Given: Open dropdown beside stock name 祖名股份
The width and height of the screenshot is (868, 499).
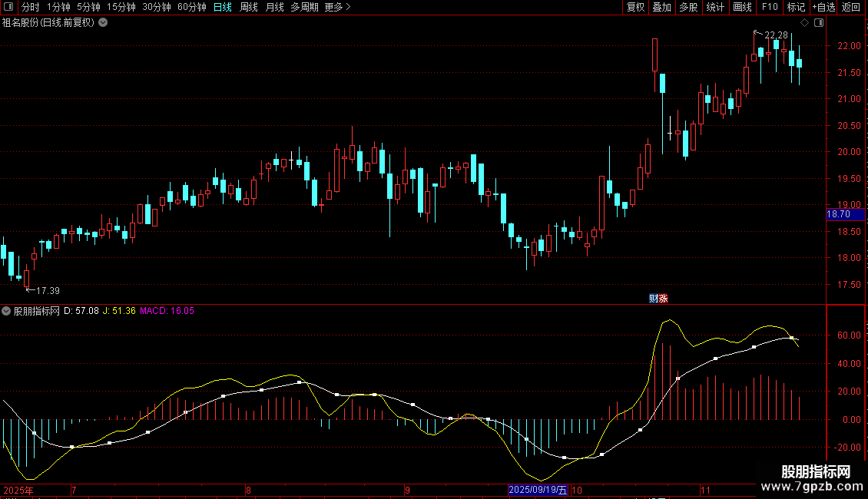Looking at the screenshot, I should [x=103, y=23].
